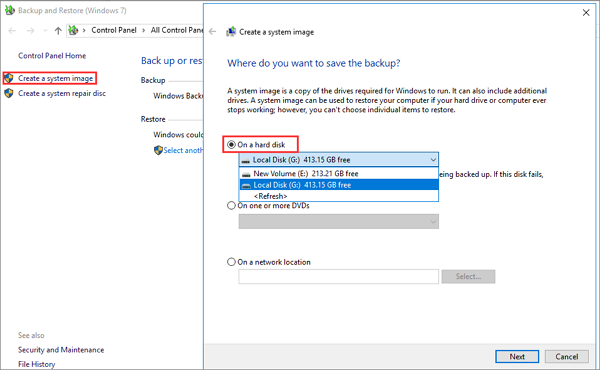Collapse the hard disk drive dropdown arrow
Viewport: 600px width, 370px height.
click(433, 160)
